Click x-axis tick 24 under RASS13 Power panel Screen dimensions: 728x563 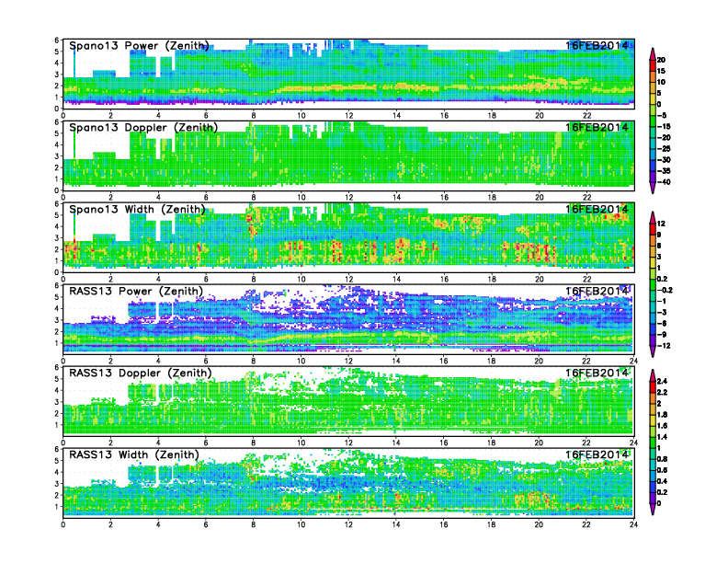(633, 361)
